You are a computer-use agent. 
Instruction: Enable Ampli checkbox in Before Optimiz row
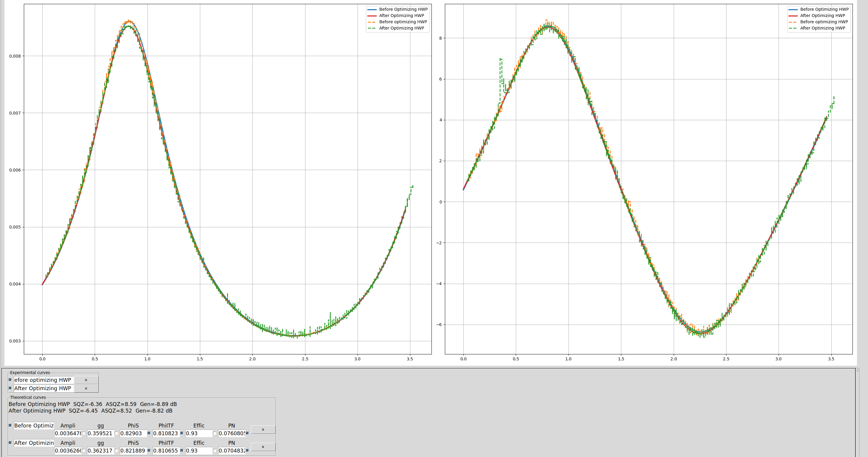(83, 433)
